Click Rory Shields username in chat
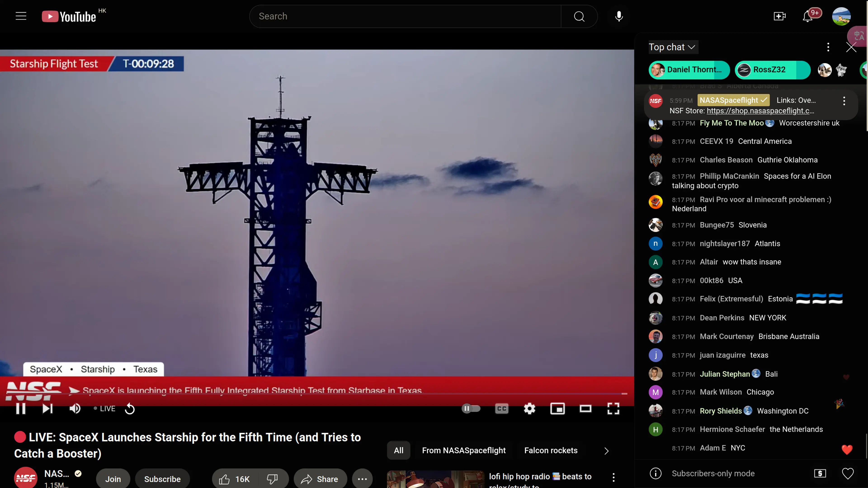868x488 pixels. (721, 411)
